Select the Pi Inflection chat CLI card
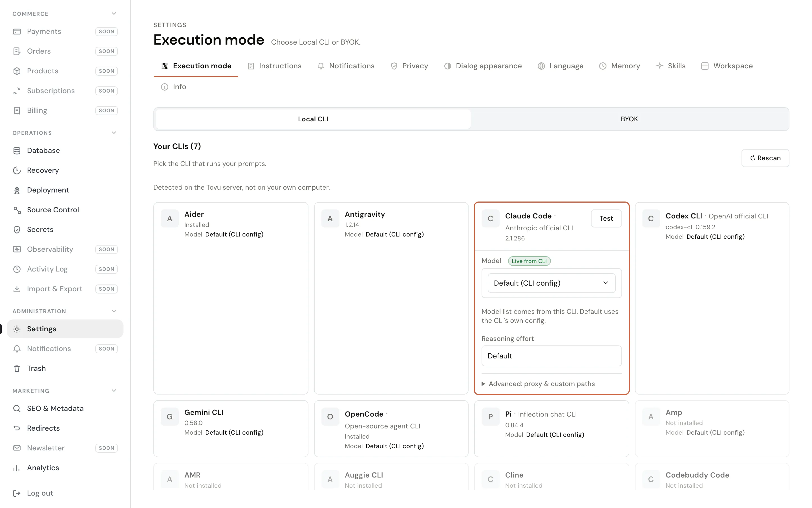Screen dimensions: 812x508 click(551, 429)
